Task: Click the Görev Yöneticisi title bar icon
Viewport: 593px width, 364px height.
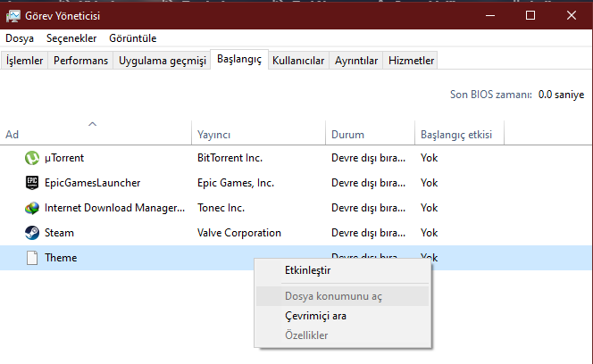Action: point(13,16)
